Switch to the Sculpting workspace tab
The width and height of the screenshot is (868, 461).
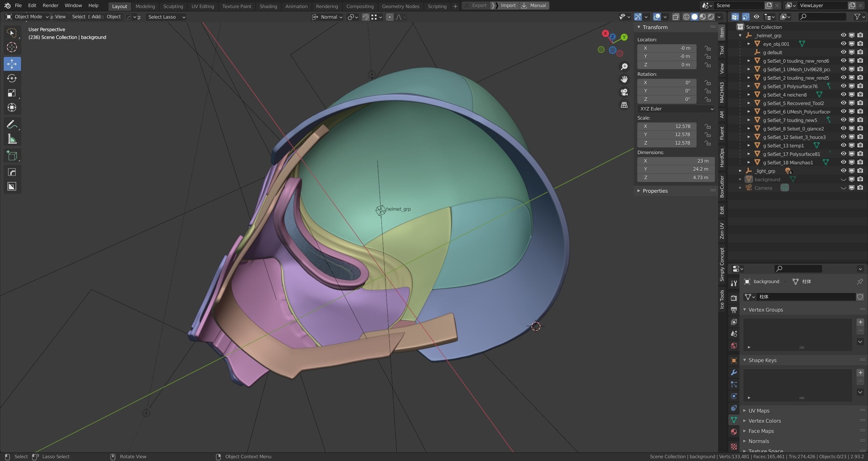(x=173, y=6)
